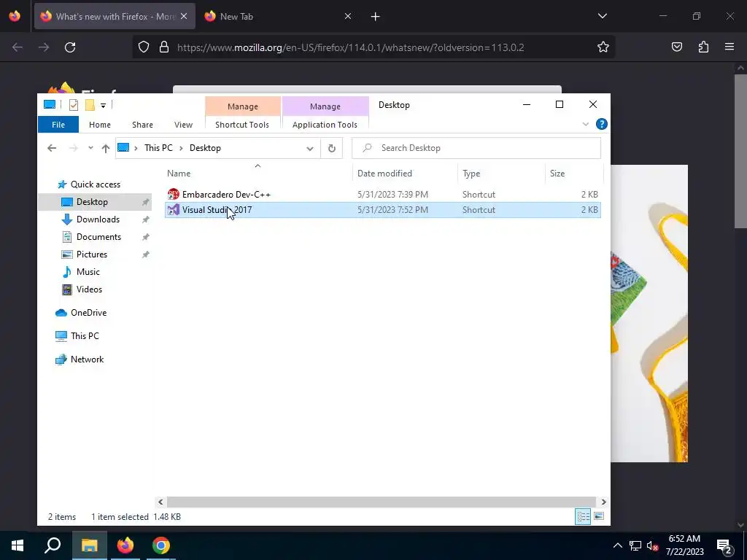Sort files by the Name column

click(179, 174)
